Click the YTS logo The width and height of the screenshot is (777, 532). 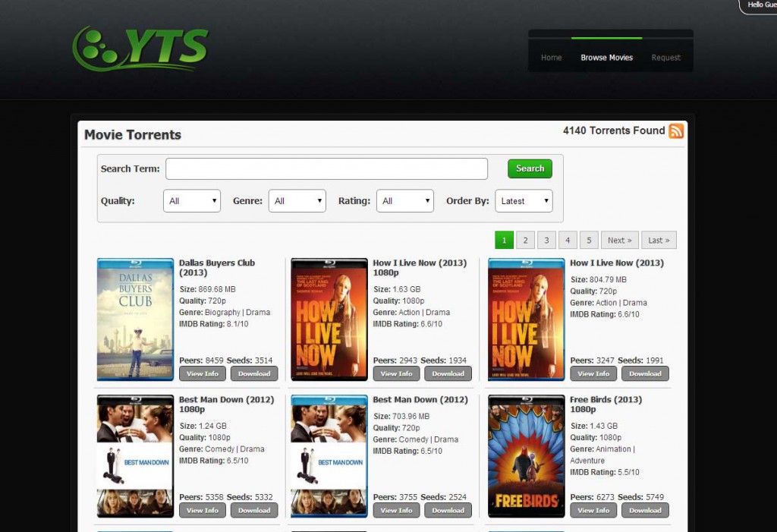140,48
